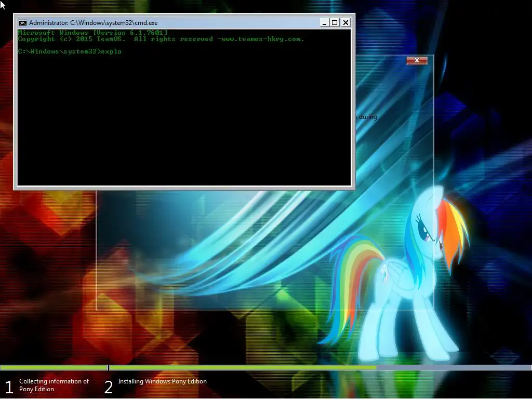This screenshot has width=532, height=399.
Task: Click the step 1 progress bar segment
Action: (x=54, y=367)
